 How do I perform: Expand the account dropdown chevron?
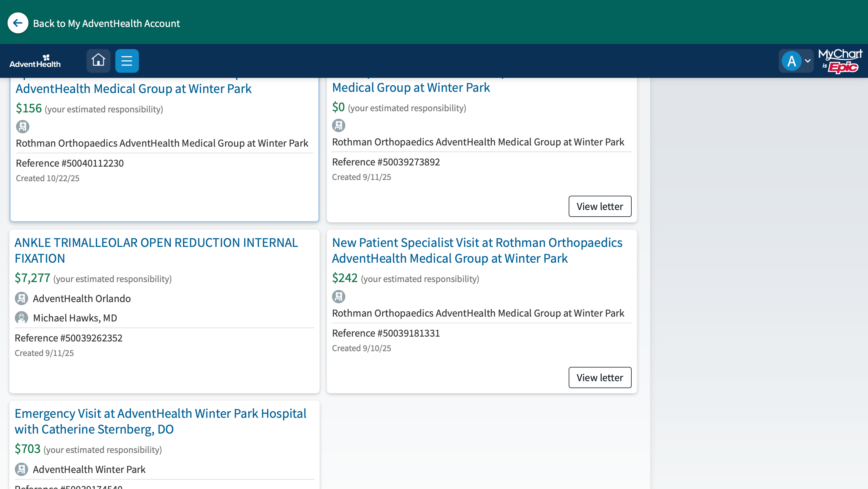(x=808, y=61)
